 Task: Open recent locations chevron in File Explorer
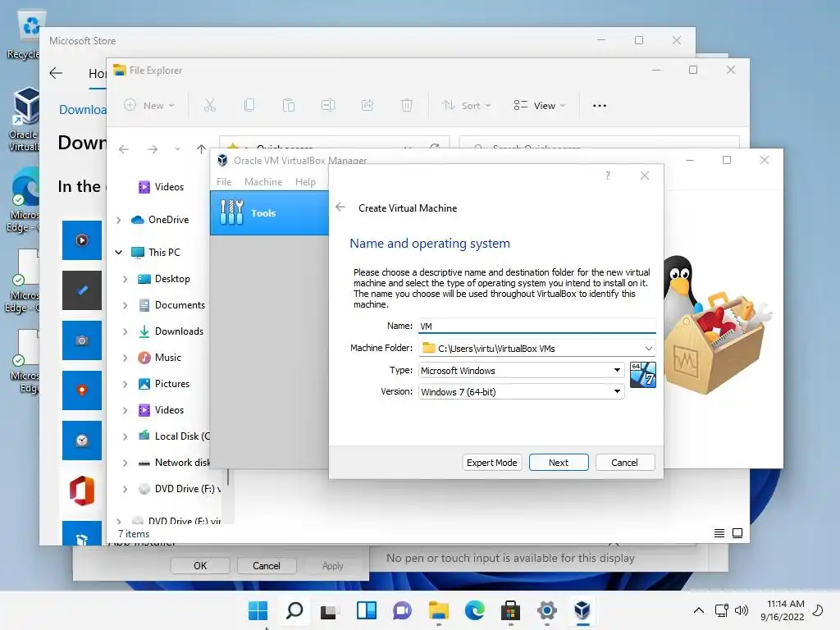coord(177,149)
